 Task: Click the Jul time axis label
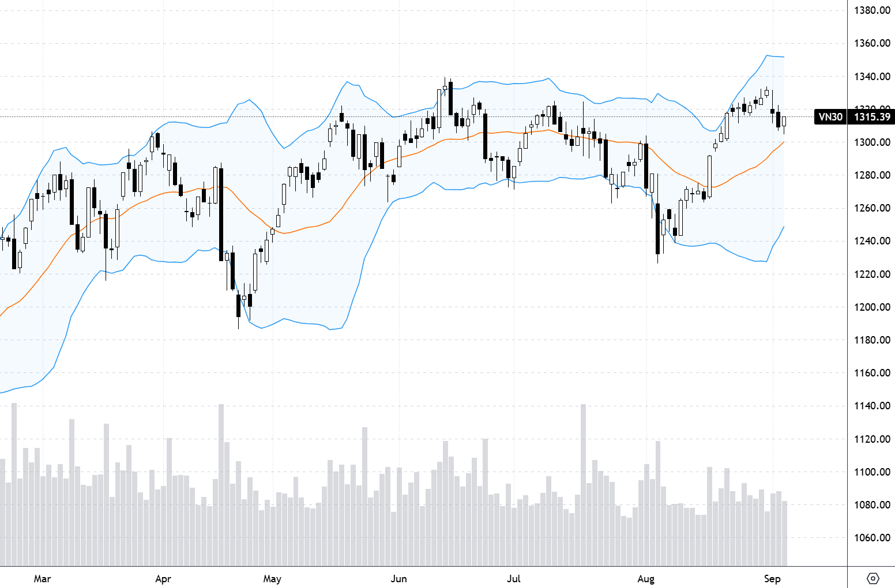coord(513,579)
